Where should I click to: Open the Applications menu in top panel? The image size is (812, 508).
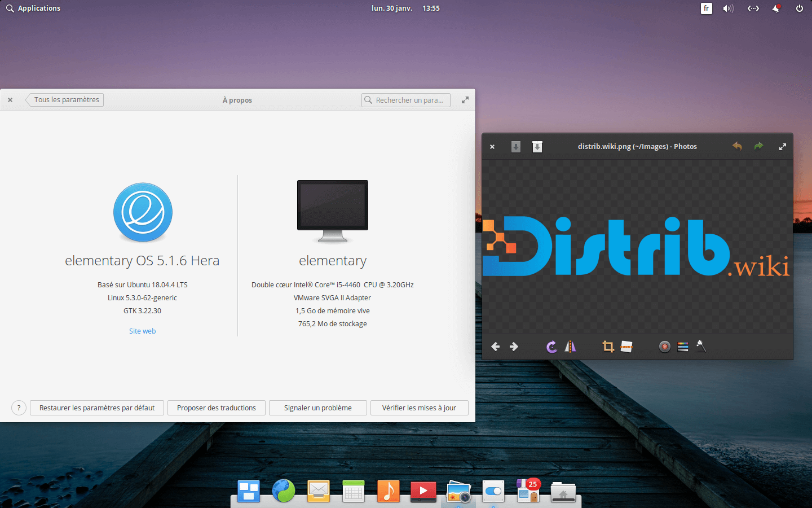33,8
